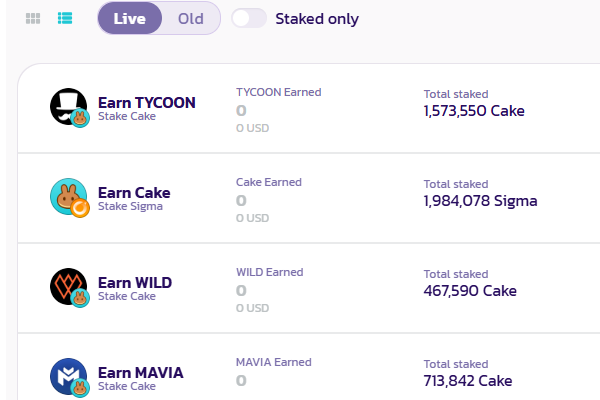Select the list view icon
Screen dimensions: 600x400
tap(65, 18)
